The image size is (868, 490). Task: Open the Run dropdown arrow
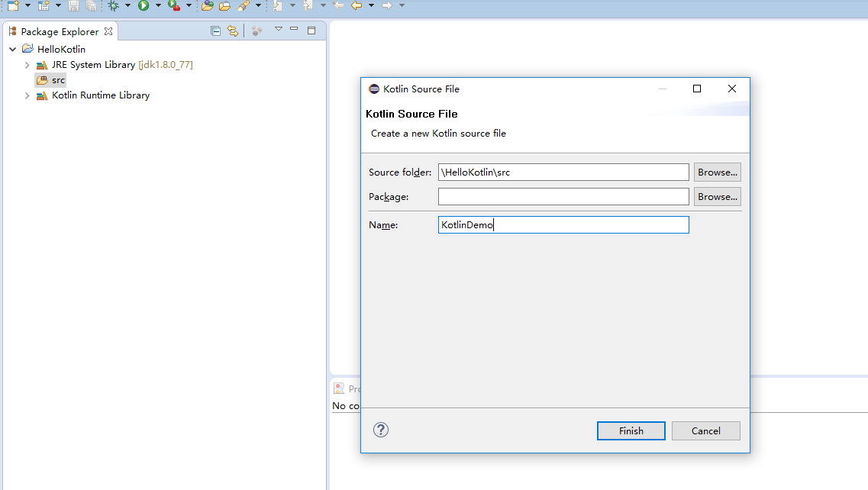[158, 5]
